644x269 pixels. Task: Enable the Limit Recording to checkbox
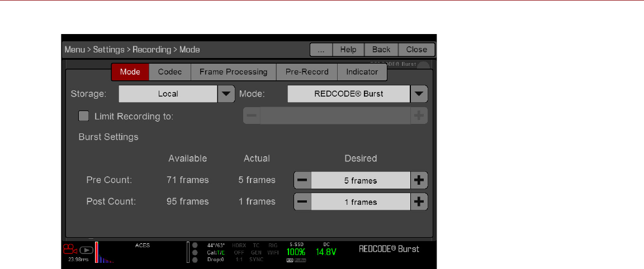pyautogui.click(x=84, y=116)
